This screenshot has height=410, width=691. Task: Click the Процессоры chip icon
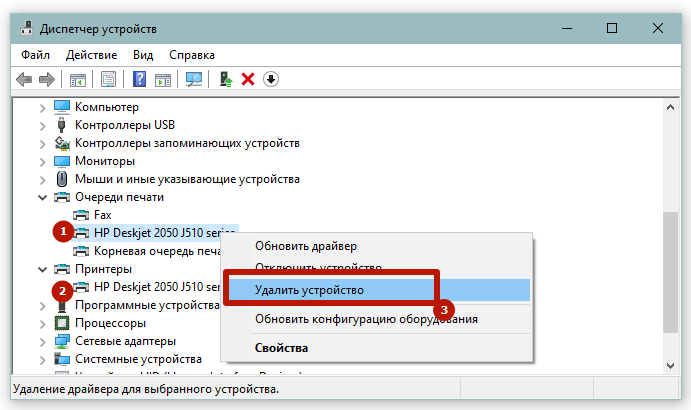(62, 323)
